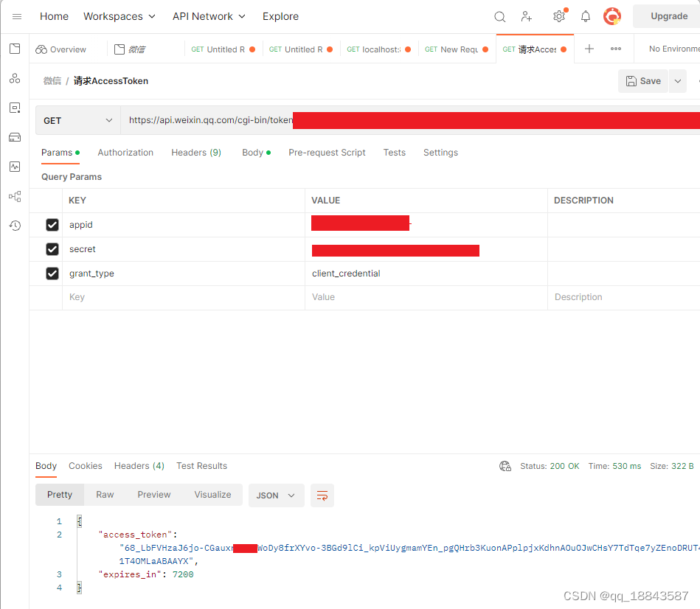The width and height of the screenshot is (700, 609).
Task: Click the invite collaborators icon
Action: pos(527,17)
